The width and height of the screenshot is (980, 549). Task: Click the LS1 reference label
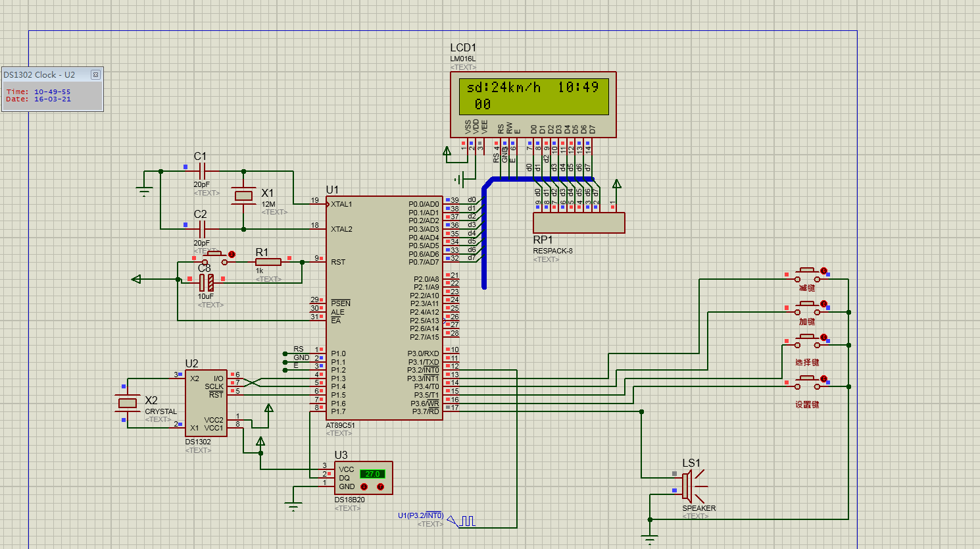click(691, 463)
